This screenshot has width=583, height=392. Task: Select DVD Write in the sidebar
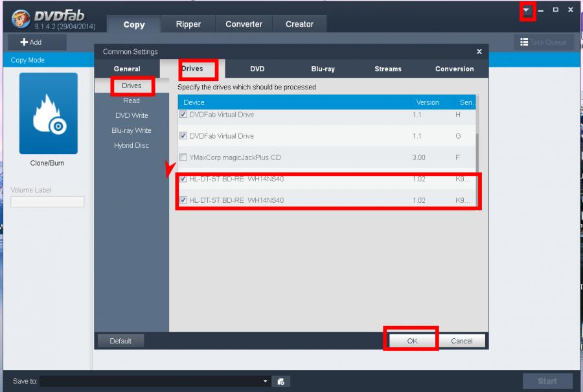[131, 115]
